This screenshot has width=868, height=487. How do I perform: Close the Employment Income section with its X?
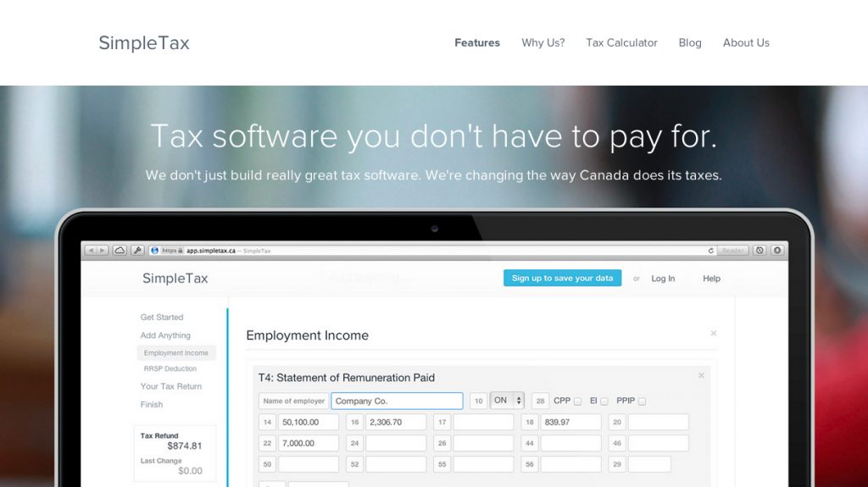[x=713, y=334]
